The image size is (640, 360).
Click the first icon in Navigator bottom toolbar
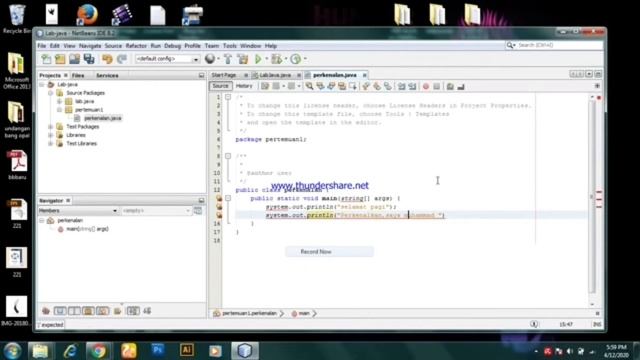[46, 311]
